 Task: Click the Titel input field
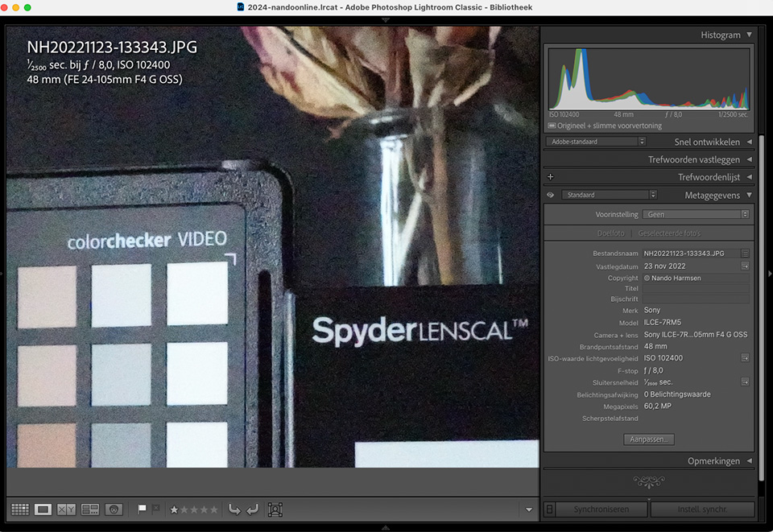(x=696, y=289)
